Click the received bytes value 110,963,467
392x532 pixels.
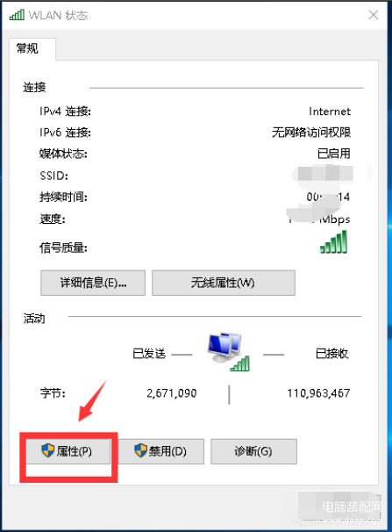click(x=318, y=393)
